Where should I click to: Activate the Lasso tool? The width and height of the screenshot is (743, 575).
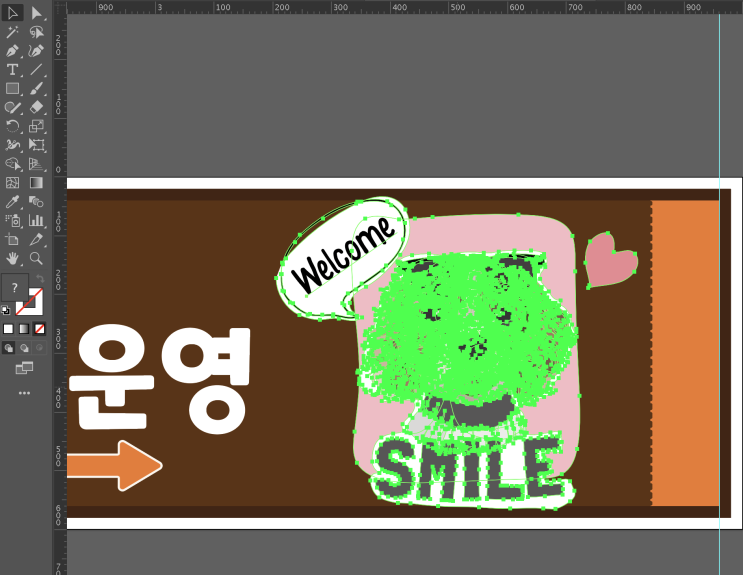(x=36, y=32)
